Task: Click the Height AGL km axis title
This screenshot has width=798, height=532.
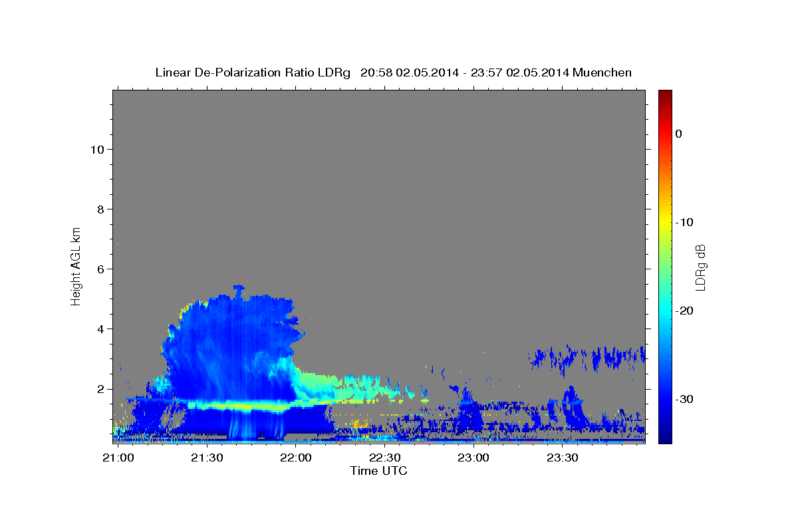Action: tap(76, 266)
